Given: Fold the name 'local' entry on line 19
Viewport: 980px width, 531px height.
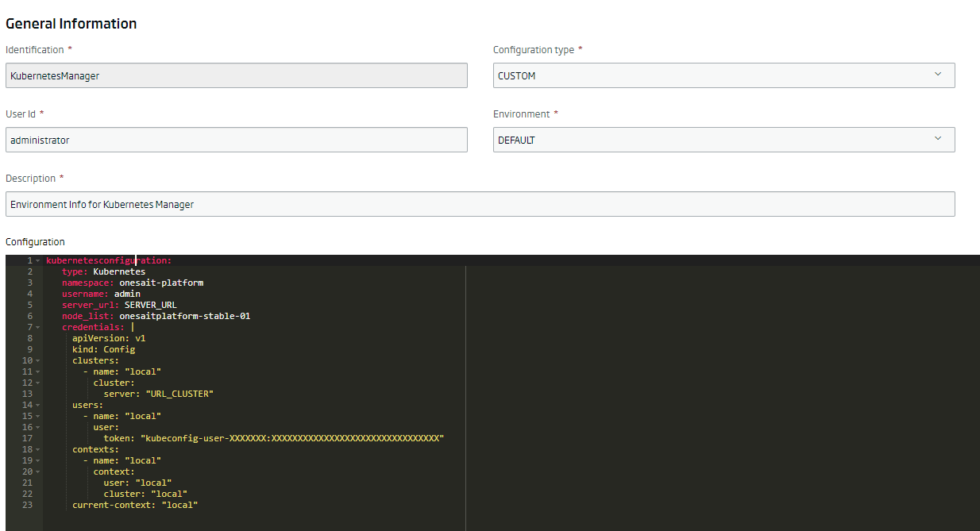Looking at the screenshot, I should (x=37, y=460).
